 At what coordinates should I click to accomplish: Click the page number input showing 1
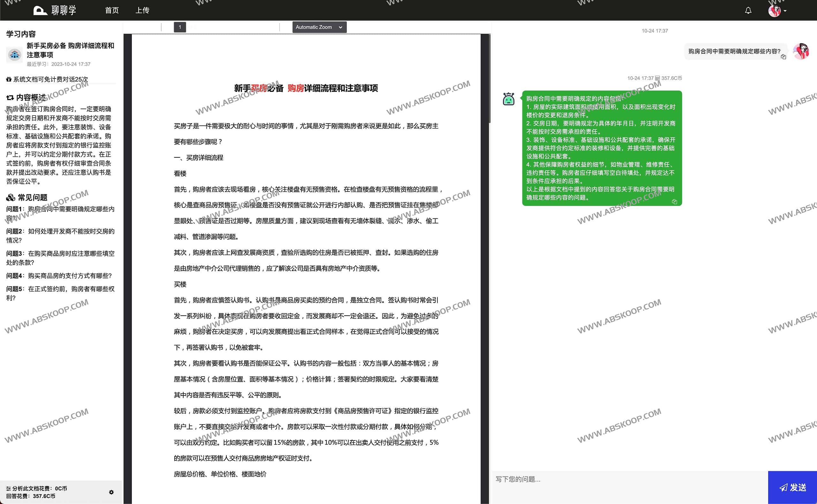(x=180, y=27)
